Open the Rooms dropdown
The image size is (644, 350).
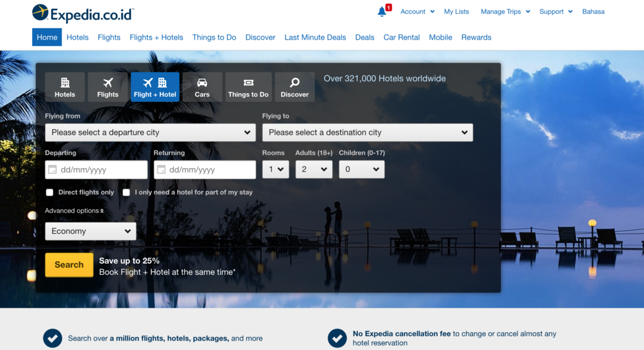click(275, 169)
